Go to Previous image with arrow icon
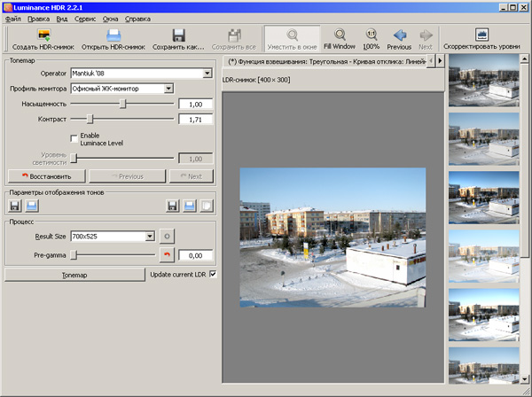Viewport: 532px width, 397px height. [399, 35]
